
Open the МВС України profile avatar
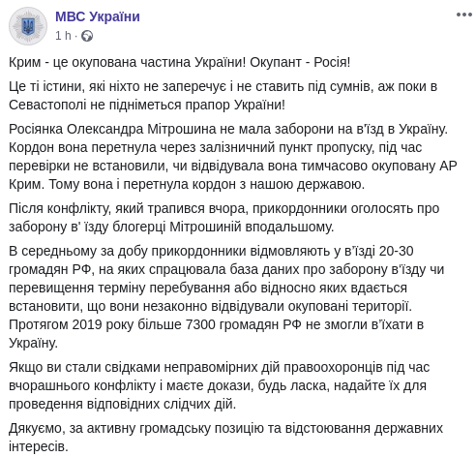point(28,26)
